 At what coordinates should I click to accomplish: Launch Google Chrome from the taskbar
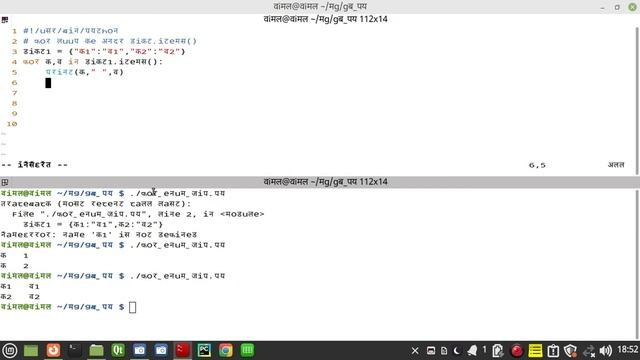click(226, 350)
